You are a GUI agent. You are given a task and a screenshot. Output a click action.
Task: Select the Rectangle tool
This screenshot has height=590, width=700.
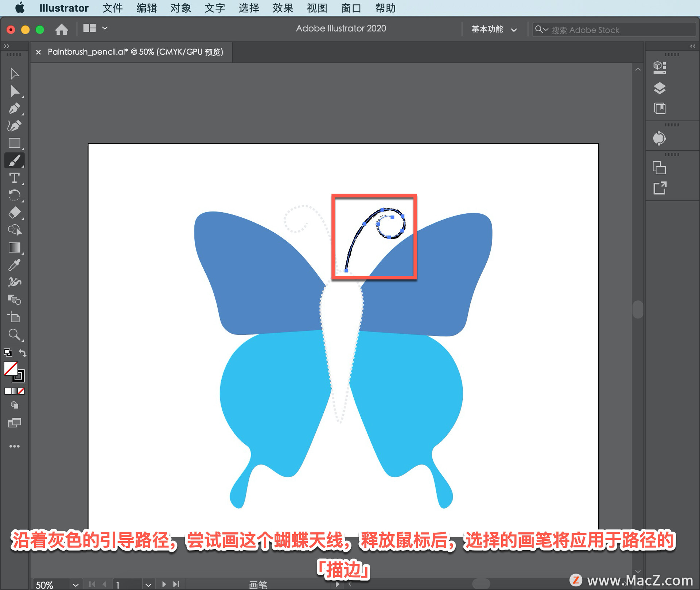[15, 143]
